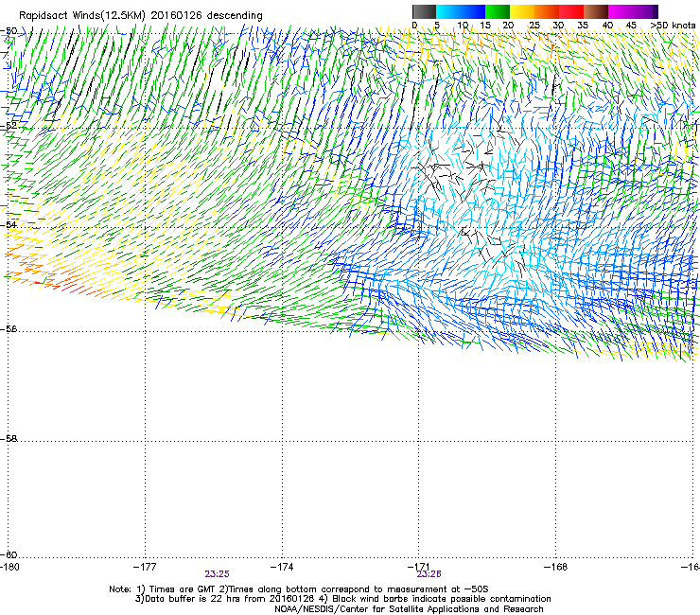Click the '>50 knots' legend label
Viewport: 700px width, 615px height.
click(673, 25)
